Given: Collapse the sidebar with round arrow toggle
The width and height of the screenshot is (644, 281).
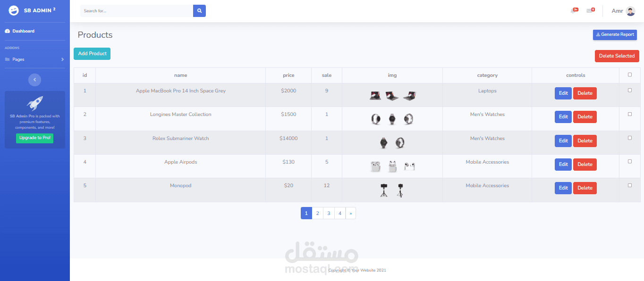Looking at the screenshot, I should 34,80.
